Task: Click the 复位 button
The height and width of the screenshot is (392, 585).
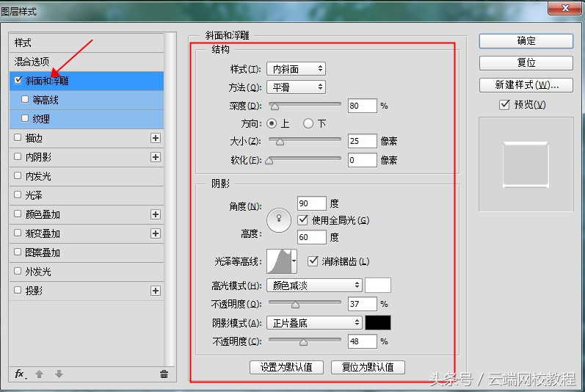Action: [526, 62]
